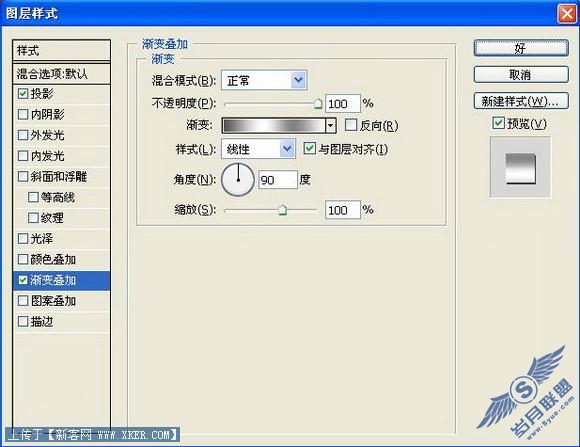Toggle the 预览 preview checkbox
The height and width of the screenshot is (447, 580).
498,123
